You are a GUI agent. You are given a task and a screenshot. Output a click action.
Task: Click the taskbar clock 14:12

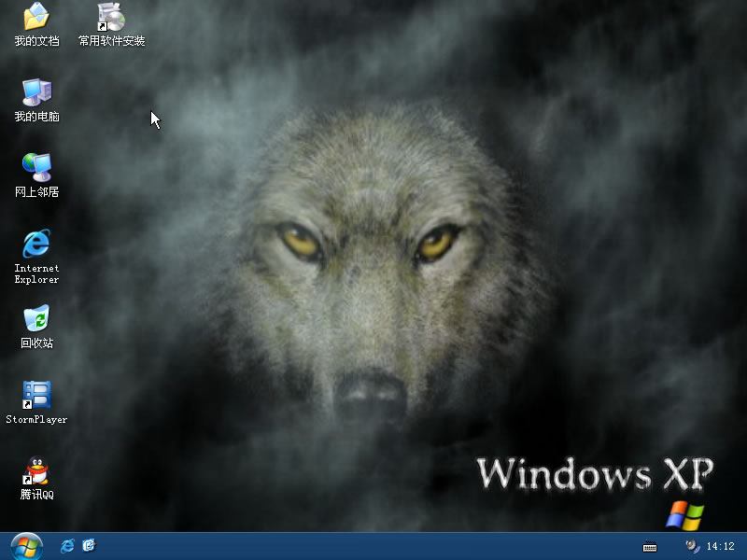coord(721,546)
